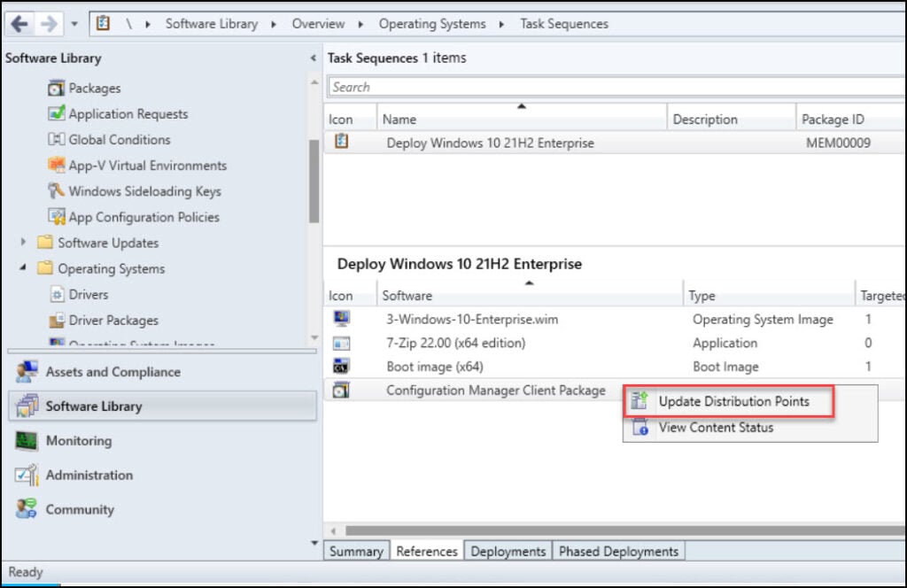Open the Community workspace

[163, 509]
